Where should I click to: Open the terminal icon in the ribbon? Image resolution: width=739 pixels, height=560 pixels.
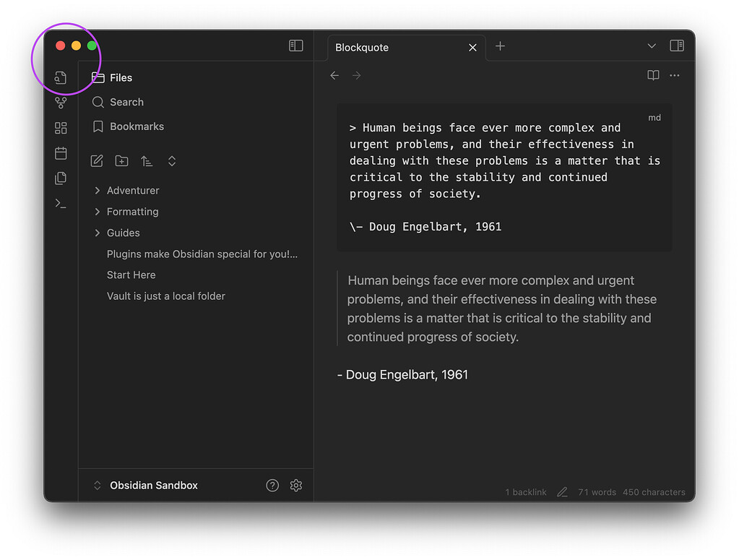coord(61,203)
